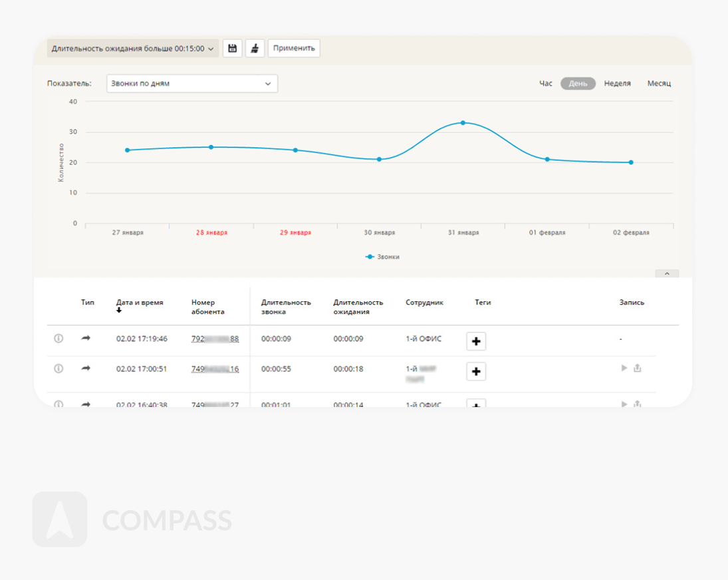Click the save filter floppy disk icon
Image resolution: width=728 pixels, height=580 pixels.
(x=232, y=49)
